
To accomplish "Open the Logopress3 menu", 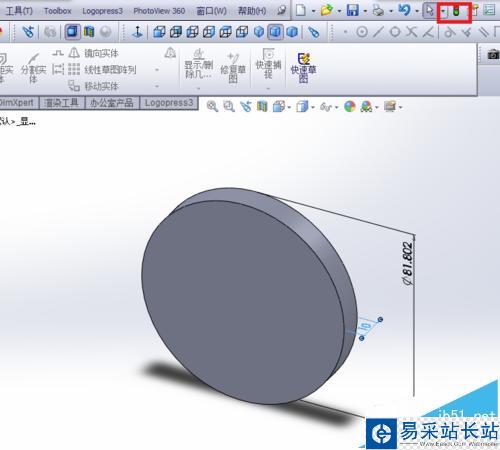I will click(x=102, y=11).
